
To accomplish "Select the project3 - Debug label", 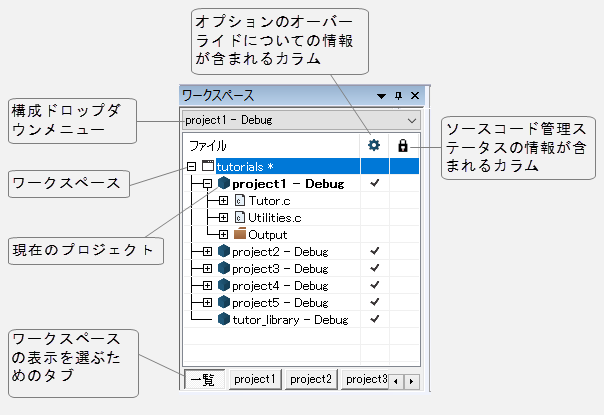I will (x=280, y=269).
